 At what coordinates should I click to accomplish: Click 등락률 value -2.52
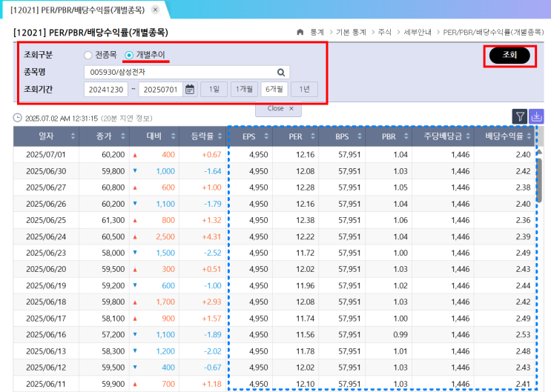(213, 253)
